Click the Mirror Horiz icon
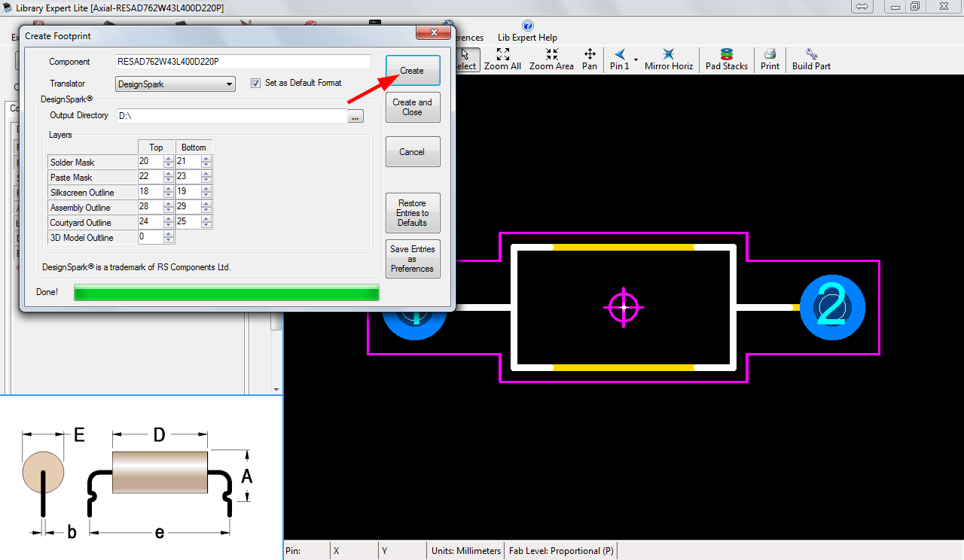The width and height of the screenshot is (964, 560). (668, 55)
